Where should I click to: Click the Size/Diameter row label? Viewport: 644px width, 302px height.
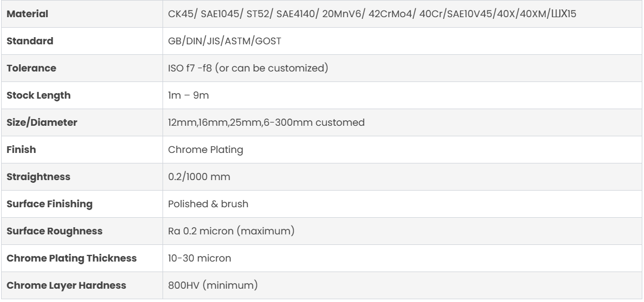pos(42,122)
